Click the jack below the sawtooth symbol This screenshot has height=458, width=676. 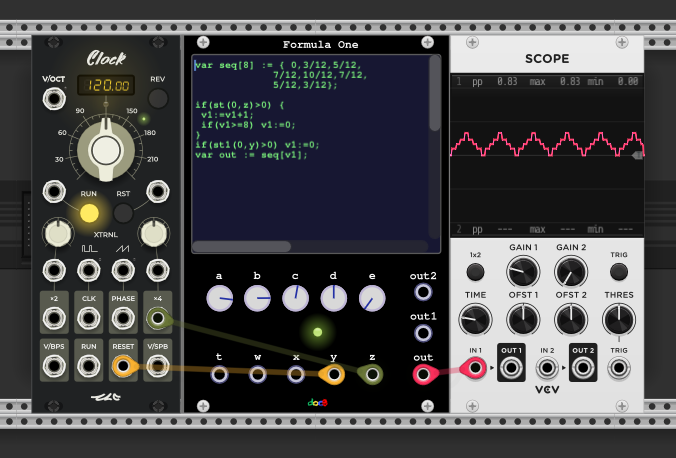pyautogui.click(x=123, y=270)
